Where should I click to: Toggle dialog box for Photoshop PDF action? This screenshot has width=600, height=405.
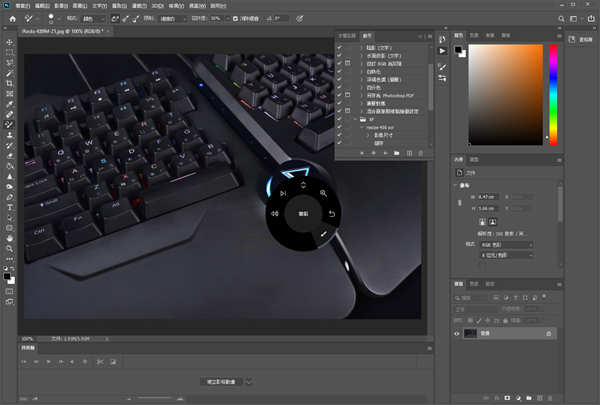point(348,95)
